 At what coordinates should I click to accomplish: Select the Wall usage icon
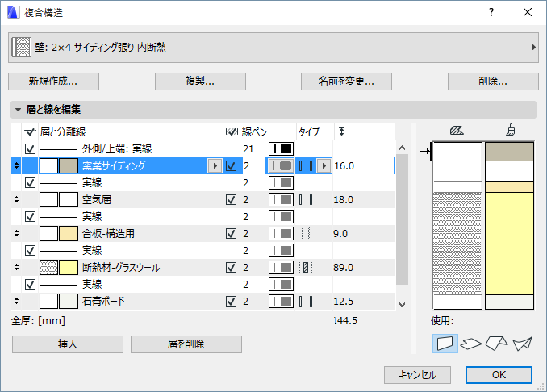(x=445, y=343)
